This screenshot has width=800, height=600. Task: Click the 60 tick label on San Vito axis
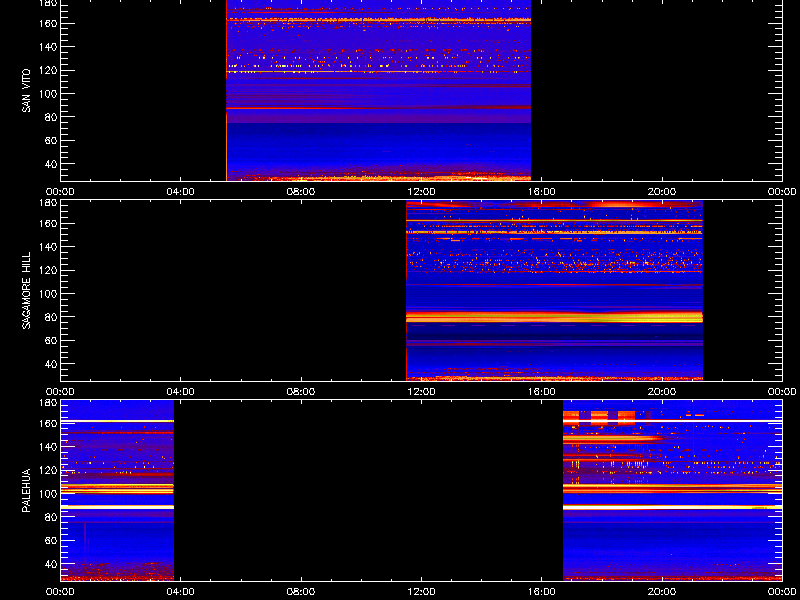pyautogui.click(x=53, y=141)
